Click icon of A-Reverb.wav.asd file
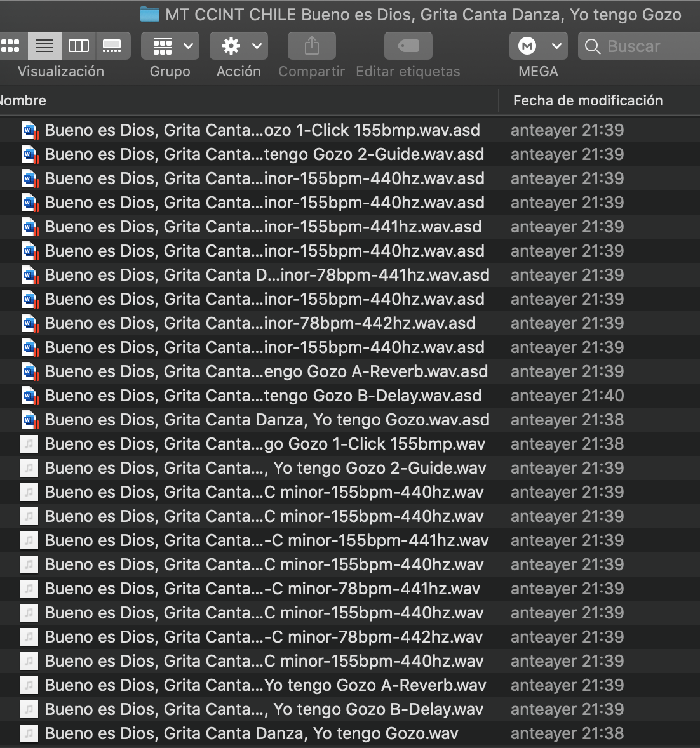 point(30,371)
